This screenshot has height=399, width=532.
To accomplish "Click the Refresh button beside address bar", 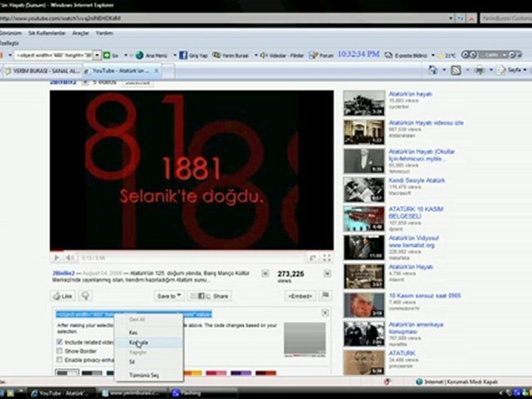I will (460, 18).
